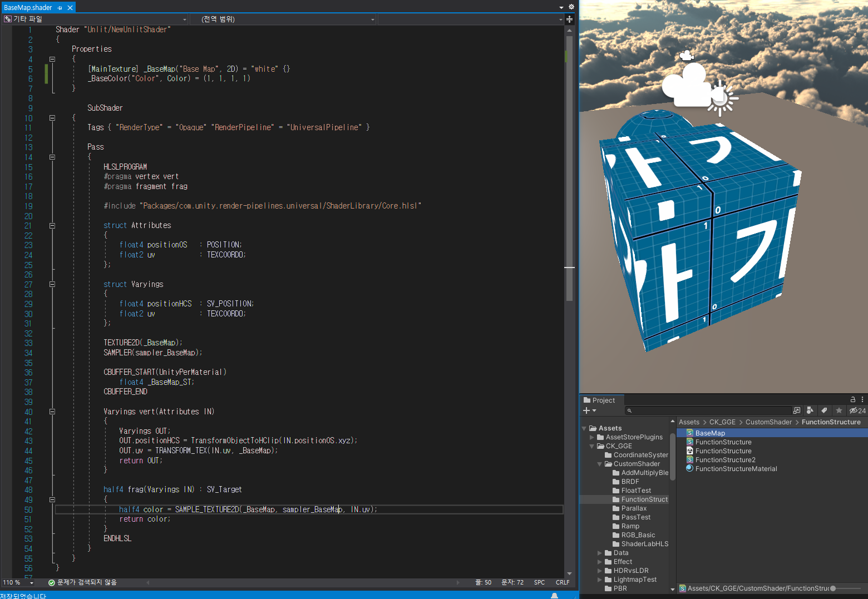868x599 pixels.
Task: Click the Favorites star icon
Action: tap(839, 410)
